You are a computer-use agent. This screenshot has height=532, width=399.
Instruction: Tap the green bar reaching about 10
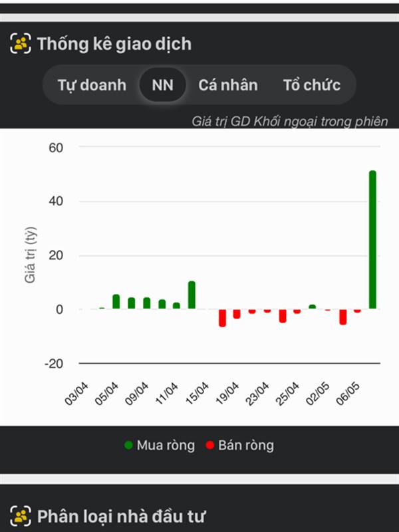click(192, 295)
